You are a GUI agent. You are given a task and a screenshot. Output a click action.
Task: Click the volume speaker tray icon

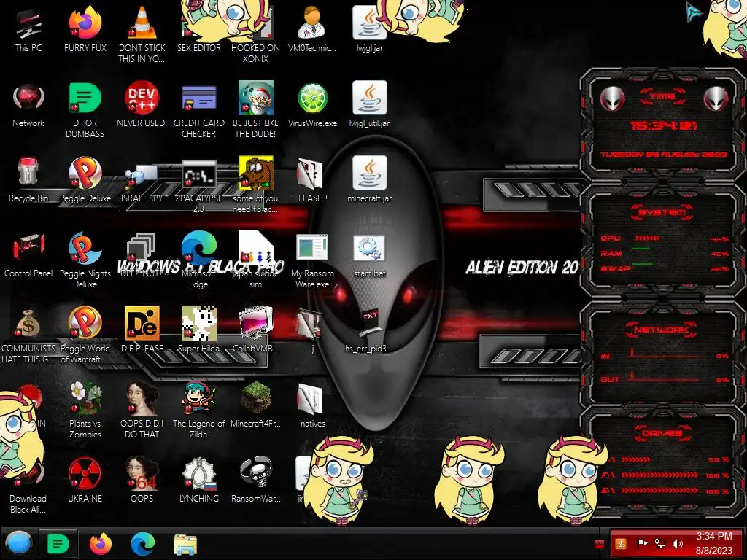coord(678,543)
